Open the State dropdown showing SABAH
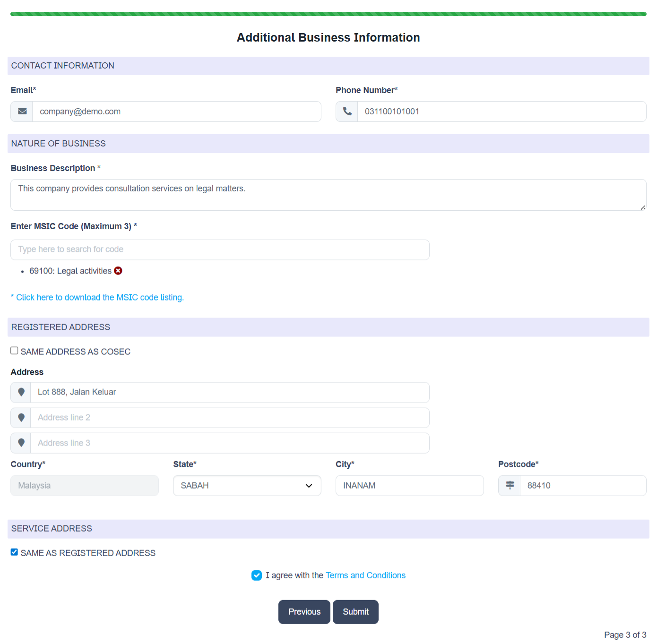Viewport: 657px width, 644px height. tap(247, 485)
